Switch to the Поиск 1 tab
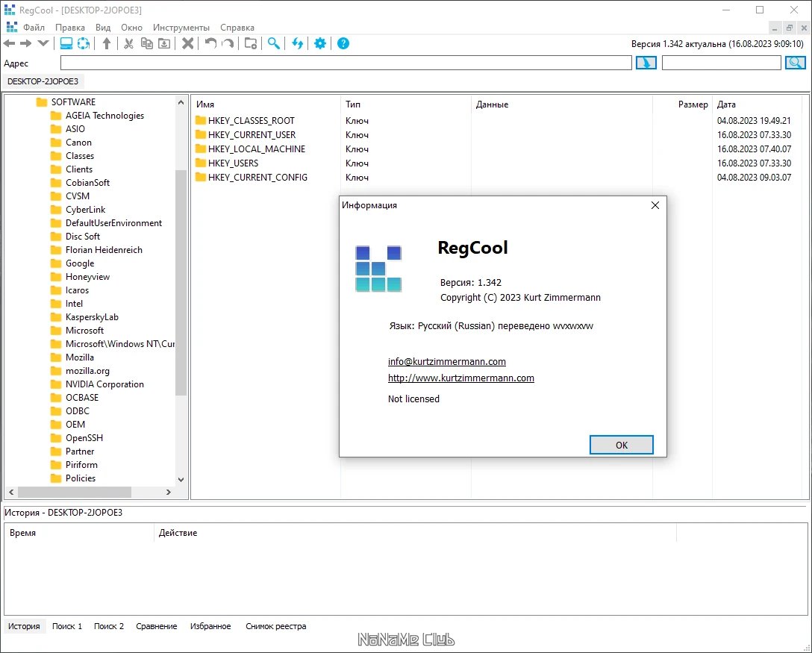The height and width of the screenshot is (653, 812). coord(67,626)
